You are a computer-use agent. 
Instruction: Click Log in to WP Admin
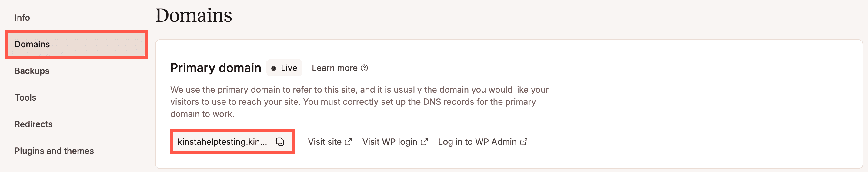tap(477, 142)
